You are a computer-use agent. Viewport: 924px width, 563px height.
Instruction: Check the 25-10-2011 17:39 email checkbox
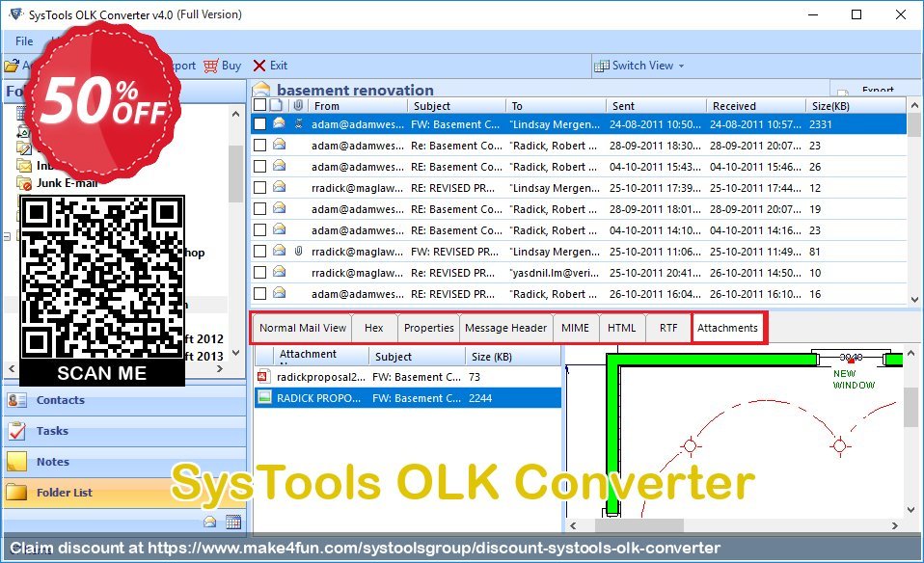point(259,188)
